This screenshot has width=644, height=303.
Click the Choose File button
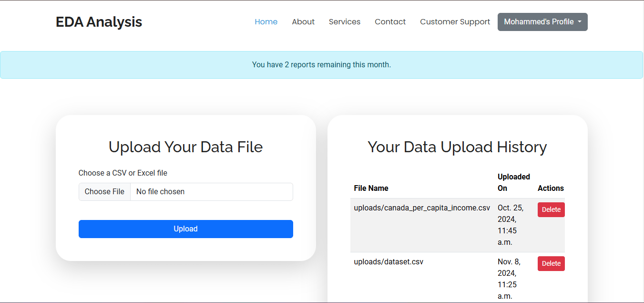[x=104, y=192]
